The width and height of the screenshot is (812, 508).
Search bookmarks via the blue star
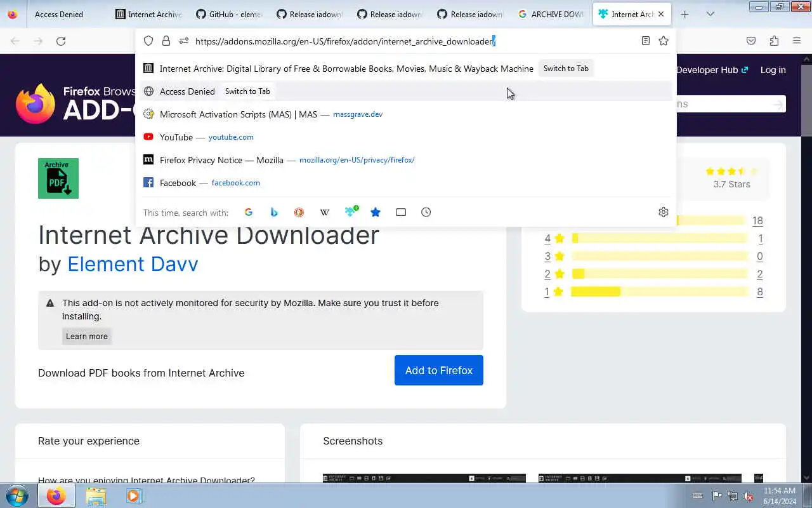click(x=376, y=212)
